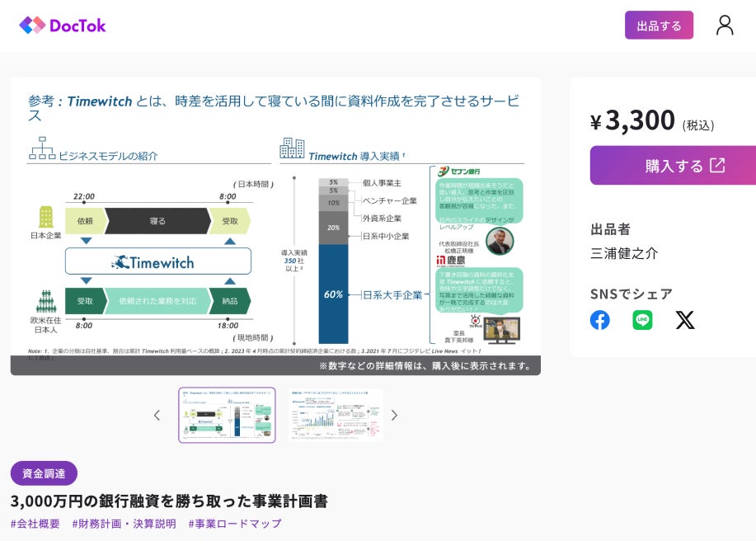The image size is (756, 541).
Task: Open the user account profile icon
Action: (724, 25)
